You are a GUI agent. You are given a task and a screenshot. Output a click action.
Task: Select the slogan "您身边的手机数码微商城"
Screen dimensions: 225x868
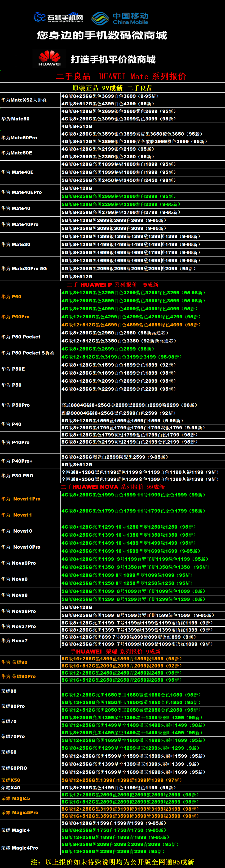tap(102, 35)
